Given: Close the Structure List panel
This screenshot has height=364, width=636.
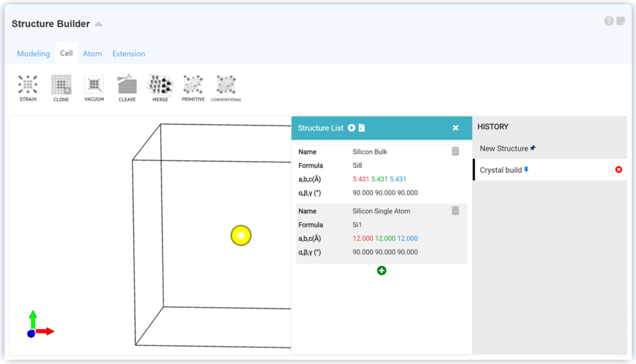Looking at the screenshot, I should 455,128.
